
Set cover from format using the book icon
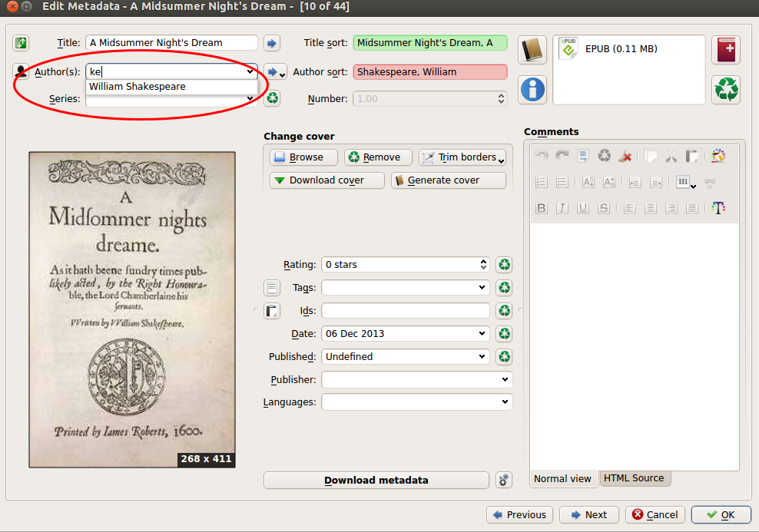tap(532, 49)
